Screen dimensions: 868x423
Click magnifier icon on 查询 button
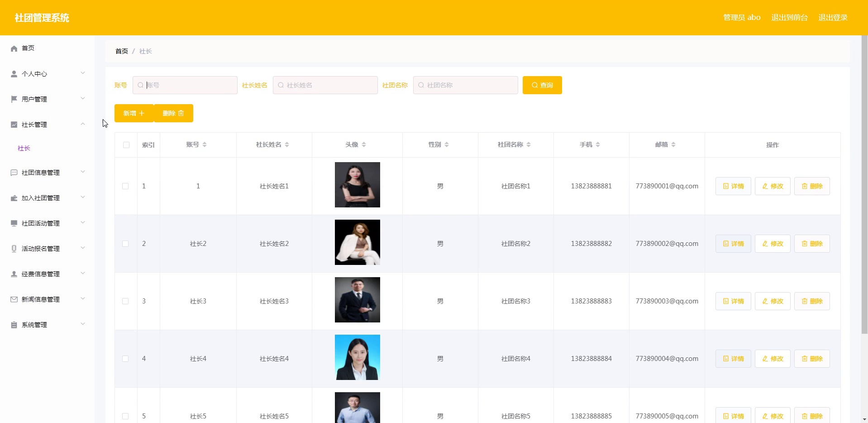535,85
